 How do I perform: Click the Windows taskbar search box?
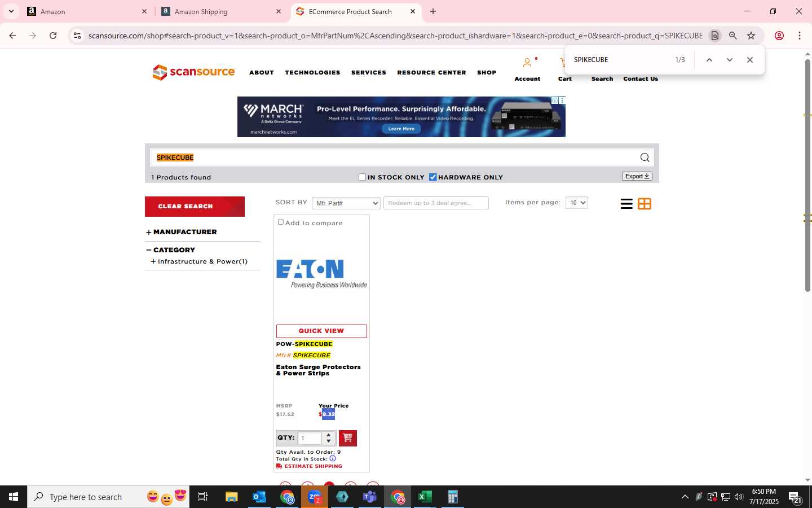tap(108, 497)
